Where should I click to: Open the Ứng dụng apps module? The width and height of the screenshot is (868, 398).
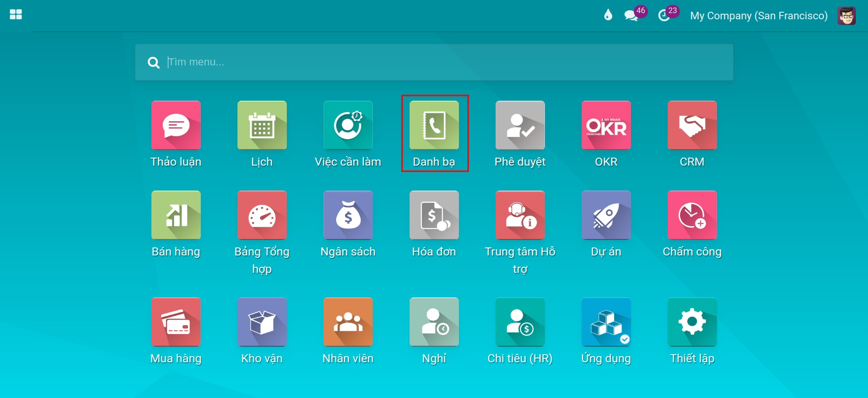[x=606, y=322]
